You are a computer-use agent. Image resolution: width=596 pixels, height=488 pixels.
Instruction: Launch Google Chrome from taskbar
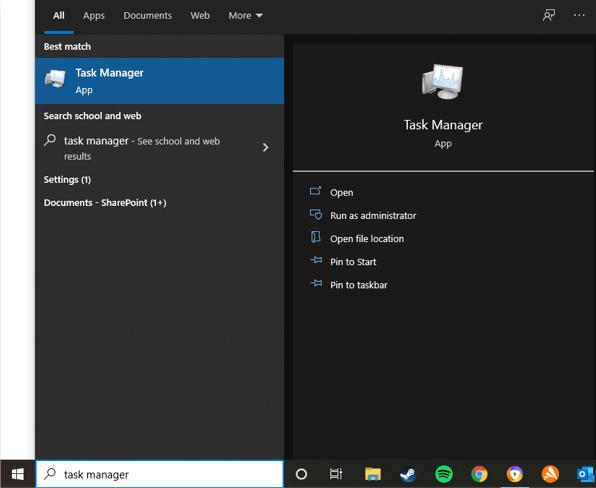(479, 474)
